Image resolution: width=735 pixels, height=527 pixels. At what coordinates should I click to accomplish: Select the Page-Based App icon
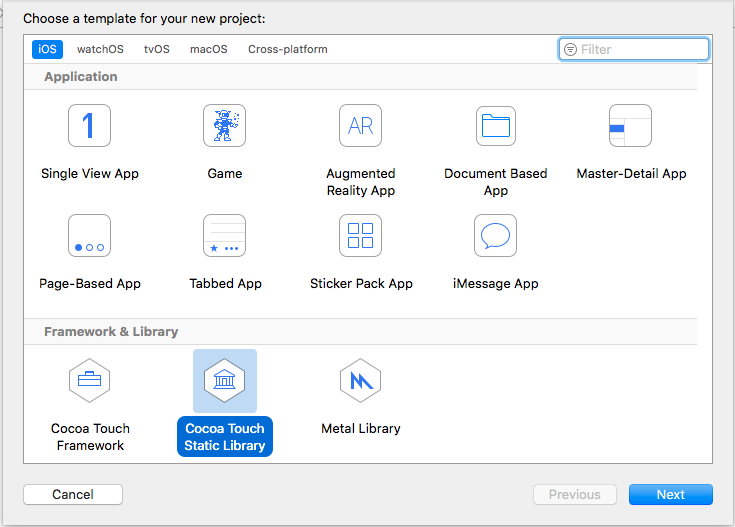coord(89,236)
